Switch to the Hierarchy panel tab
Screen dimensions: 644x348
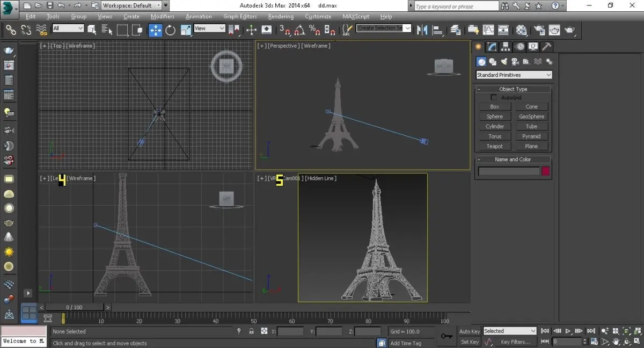pyautogui.click(x=506, y=47)
